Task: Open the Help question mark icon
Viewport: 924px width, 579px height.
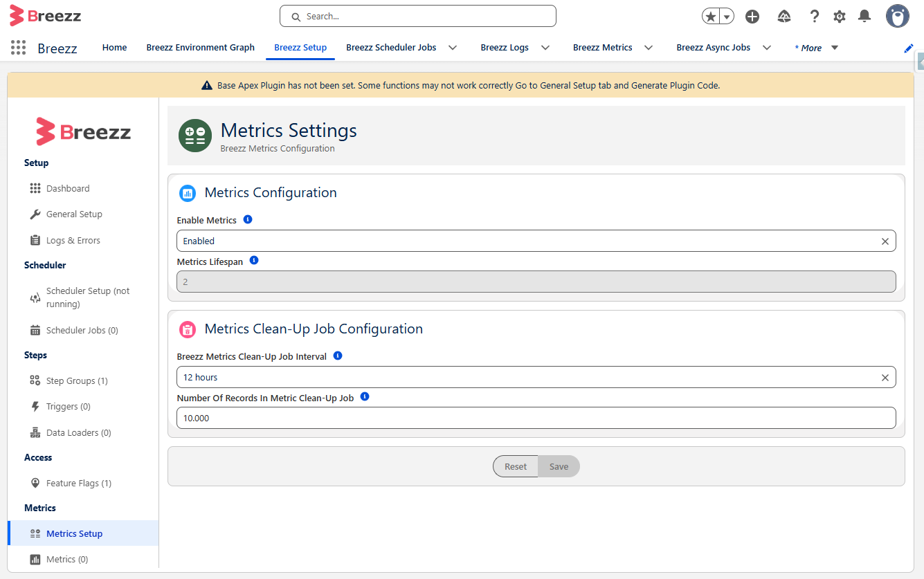Action: pyautogui.click(x=815, y=17)
